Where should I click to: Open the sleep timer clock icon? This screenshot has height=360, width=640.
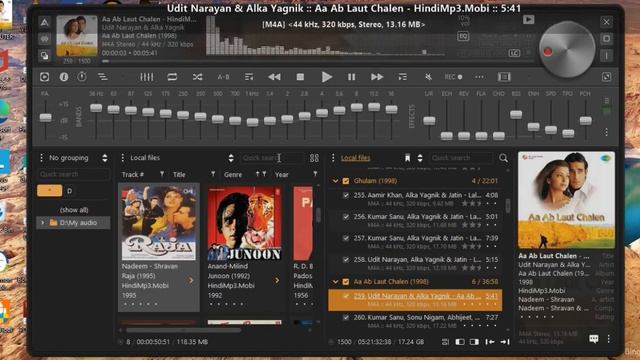click(82, 77)
